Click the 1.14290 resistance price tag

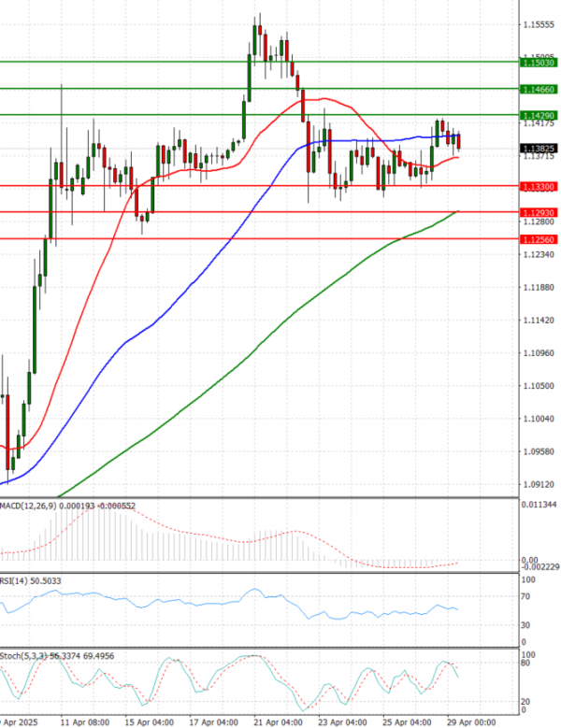point(539,115)
